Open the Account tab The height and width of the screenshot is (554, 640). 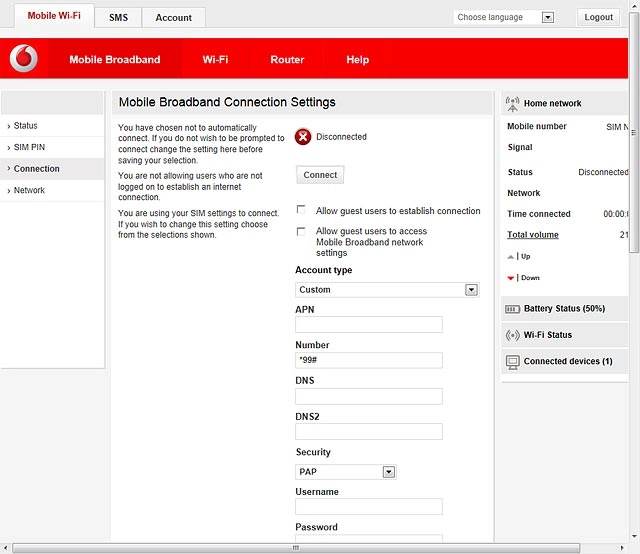pyautogui.click(x=173, y=18)
